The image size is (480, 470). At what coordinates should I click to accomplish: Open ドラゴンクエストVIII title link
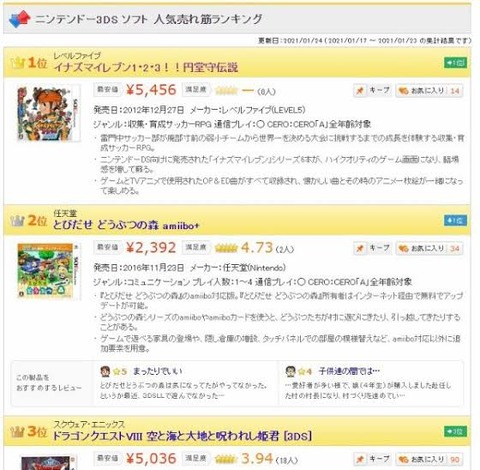183,436
